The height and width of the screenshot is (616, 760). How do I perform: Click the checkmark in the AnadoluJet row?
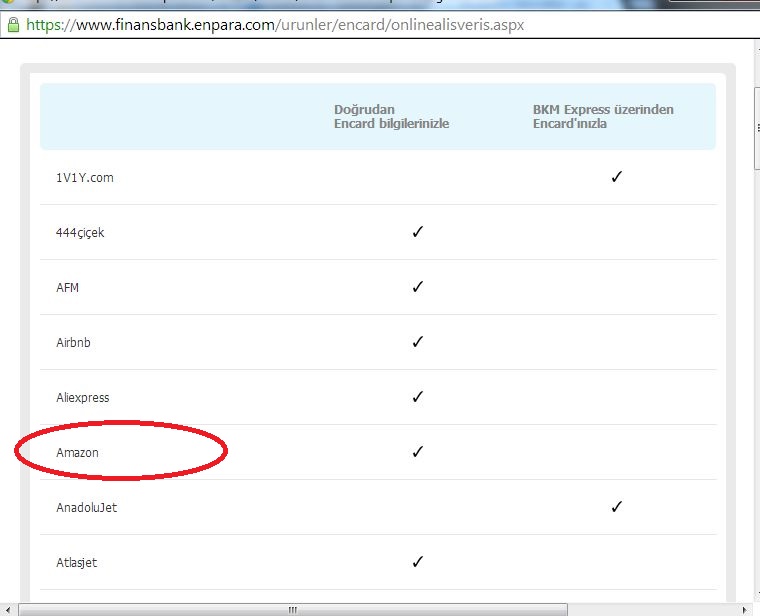tap(616, 506)
